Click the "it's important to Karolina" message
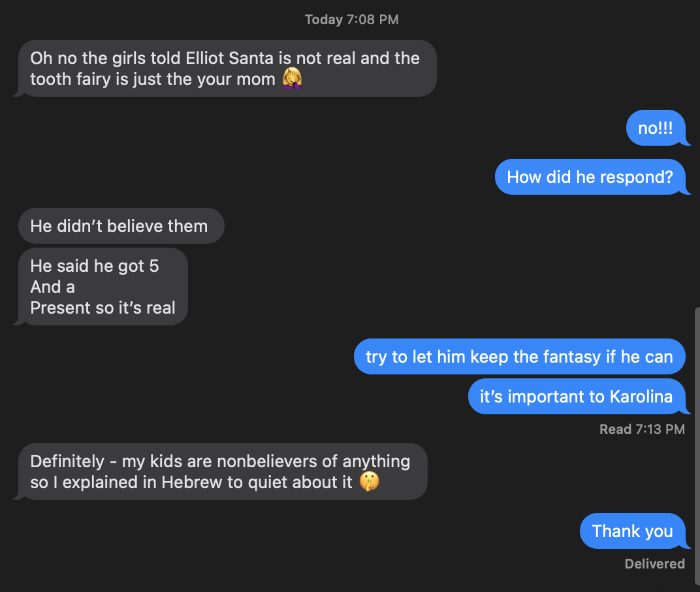Viewport: 700px width, 592px height. (x=576, y=397)
